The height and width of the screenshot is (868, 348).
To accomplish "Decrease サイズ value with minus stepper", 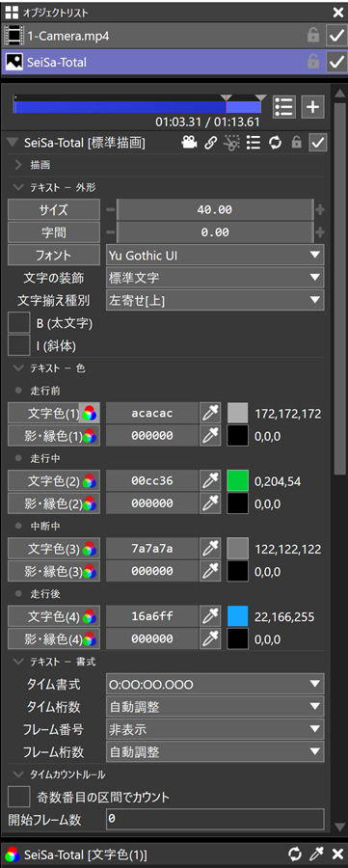I will click(x=111, y=210).
